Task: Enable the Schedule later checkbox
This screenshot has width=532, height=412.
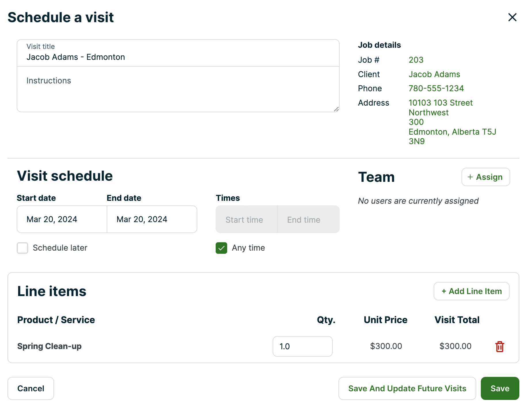Action: (x=22, y=248)
